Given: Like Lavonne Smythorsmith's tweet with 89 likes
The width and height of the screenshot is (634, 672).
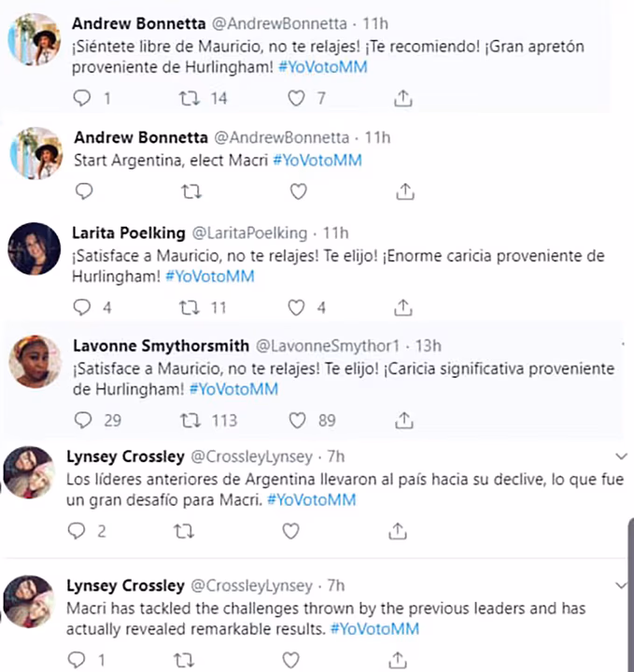Looking at the screenshot, I should tap(297, 420).
